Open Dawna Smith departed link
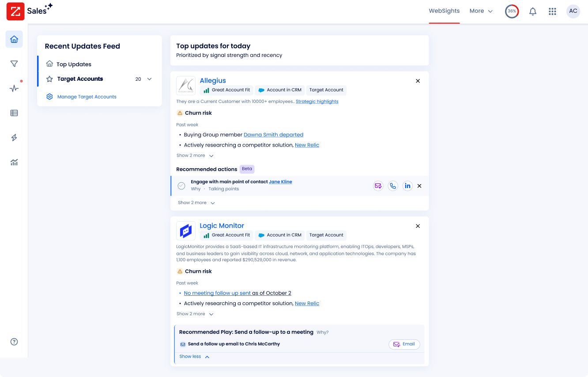Screen dimensions: 588x377 click(274, 135)
